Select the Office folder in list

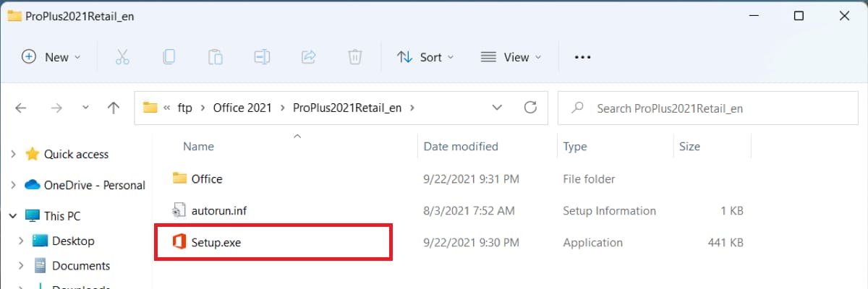(x=207, y=178)
